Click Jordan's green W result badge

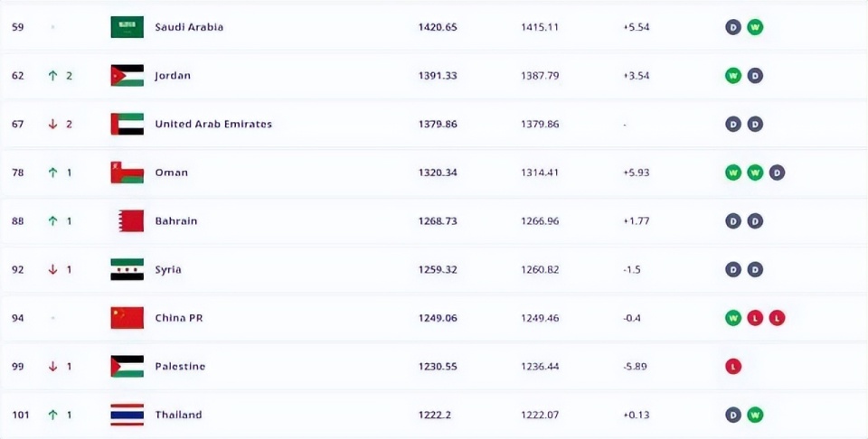pos(733,76)
